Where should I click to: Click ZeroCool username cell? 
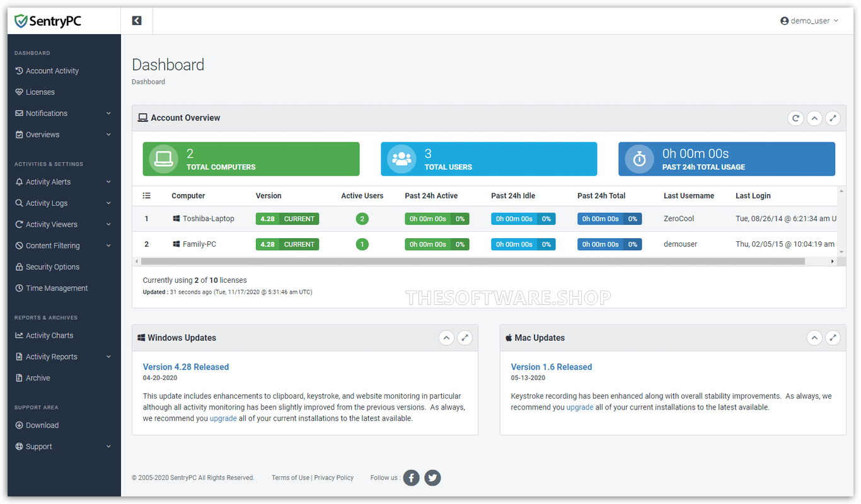(679, 219)
